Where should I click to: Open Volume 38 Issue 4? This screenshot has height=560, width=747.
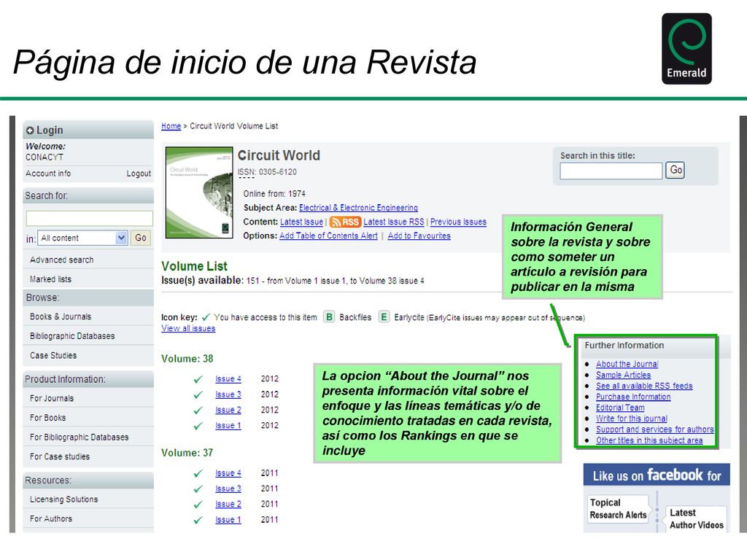pos(228,379)
